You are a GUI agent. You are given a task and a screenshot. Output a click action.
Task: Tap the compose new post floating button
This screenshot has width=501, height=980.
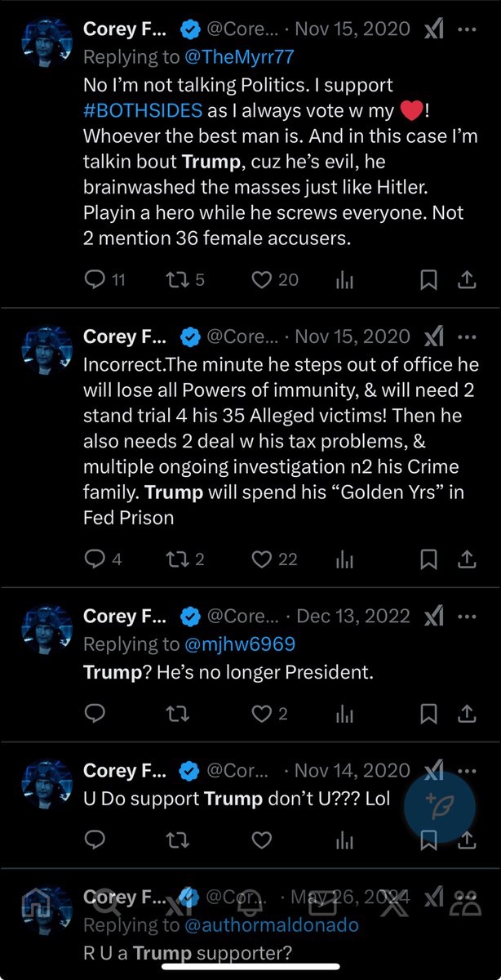444,804
